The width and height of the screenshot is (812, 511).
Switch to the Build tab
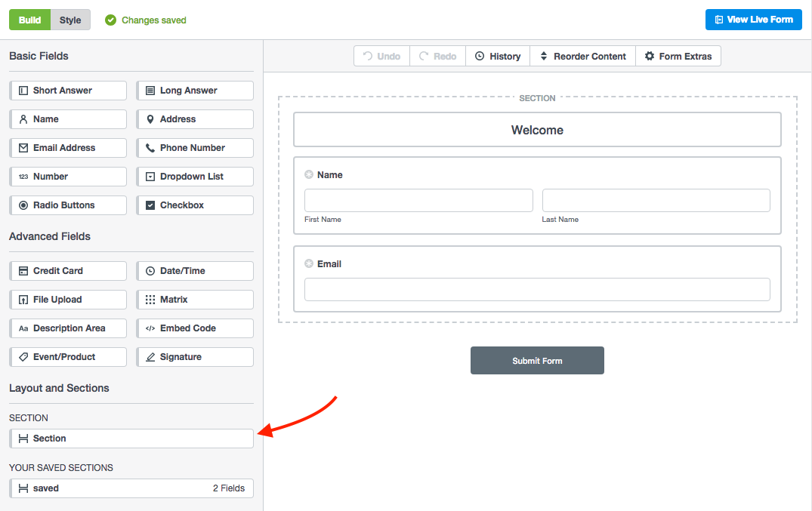pos(29,20)
